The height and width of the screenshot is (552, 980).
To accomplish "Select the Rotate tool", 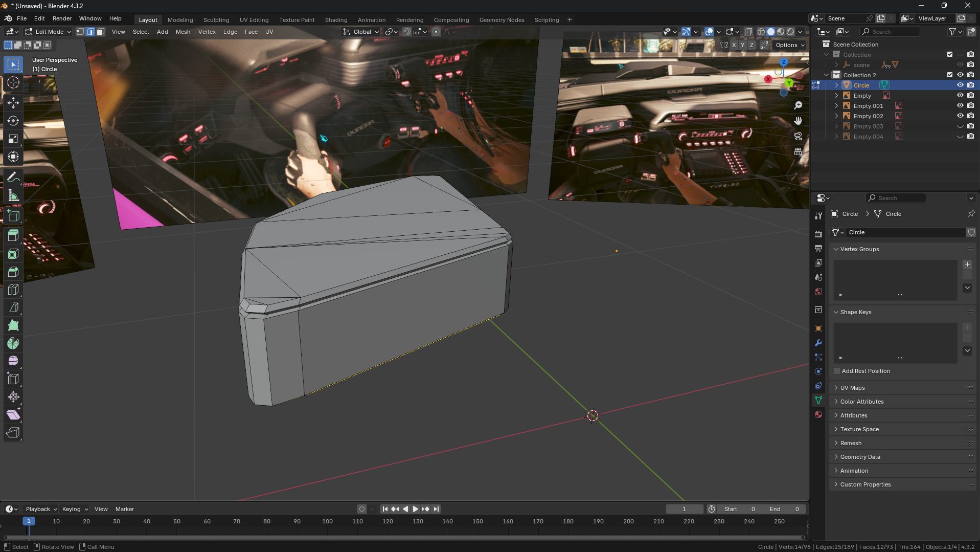I will coord(13,121).
